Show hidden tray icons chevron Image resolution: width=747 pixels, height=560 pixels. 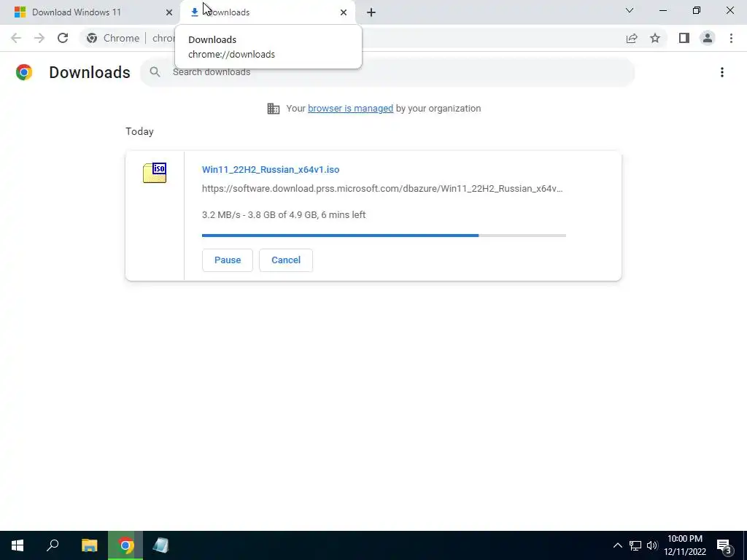(x=617, y=545)
